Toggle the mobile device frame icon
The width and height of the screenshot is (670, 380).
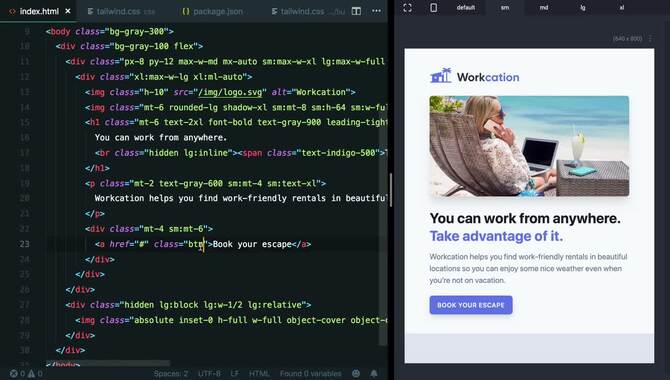pyautogui.click(x=433, y=8)
